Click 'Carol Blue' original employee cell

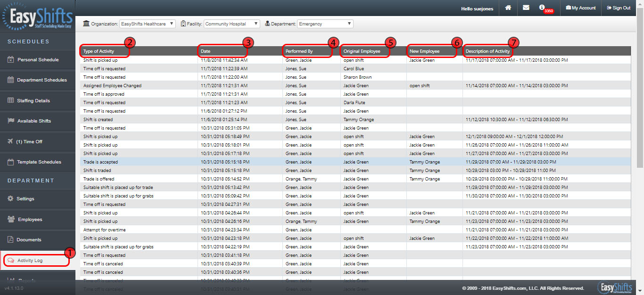[354, 69]
